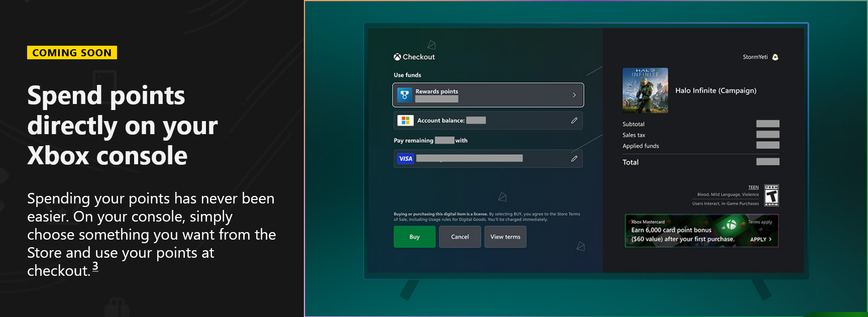Image resolution: width=868 pixels, height=317 pixels.
Task: Edit account balance with the pencil icon
Action: (x=574, y=121)
